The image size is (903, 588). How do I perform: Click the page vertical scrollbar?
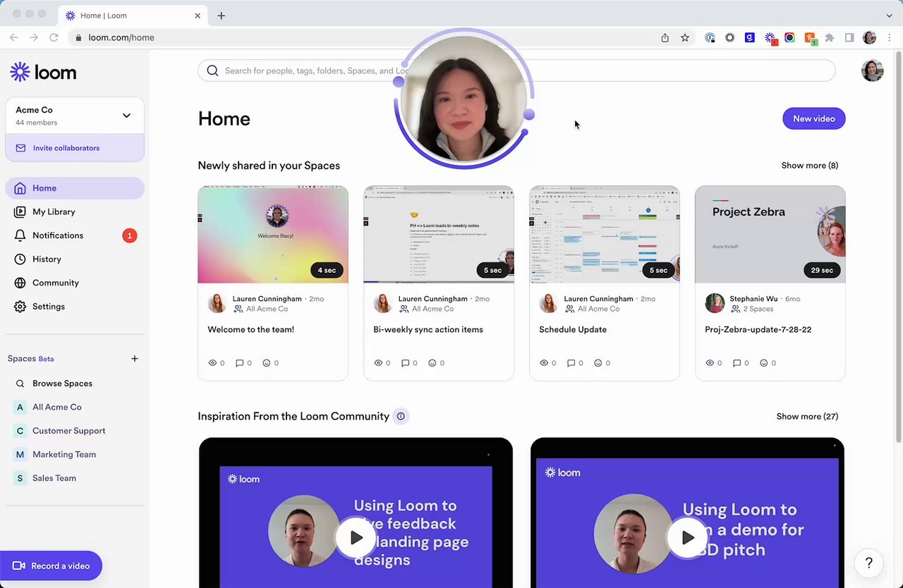(898, 247)
